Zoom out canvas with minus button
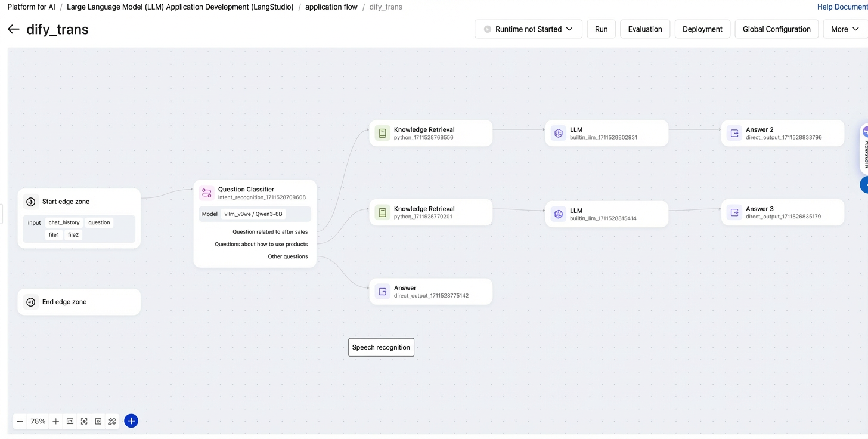The image size is (868, 439). (20, 421)
